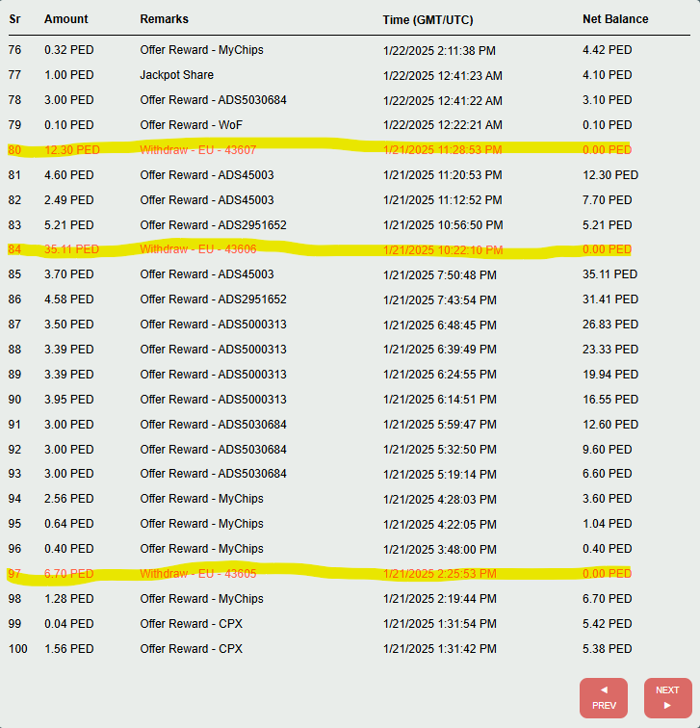Click the NEXT page button

(667, 698)
